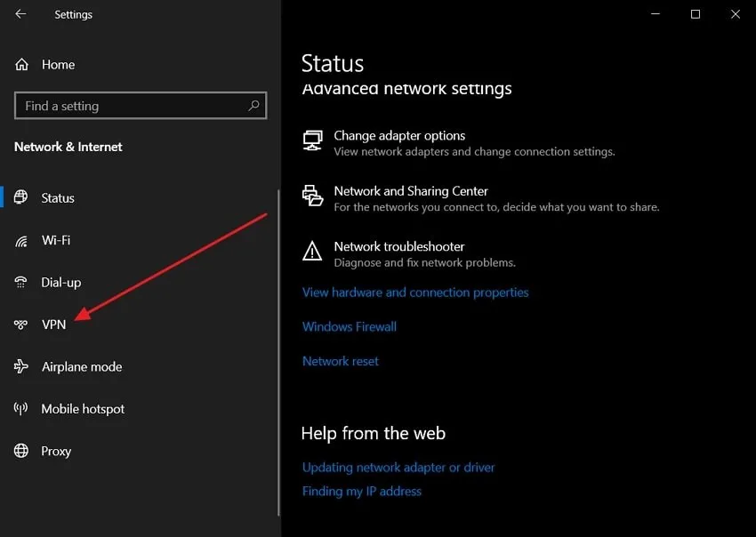Screen dimensions: 756x537
Task: Click the Mobile hotspot icon
Action: [21, 409]
